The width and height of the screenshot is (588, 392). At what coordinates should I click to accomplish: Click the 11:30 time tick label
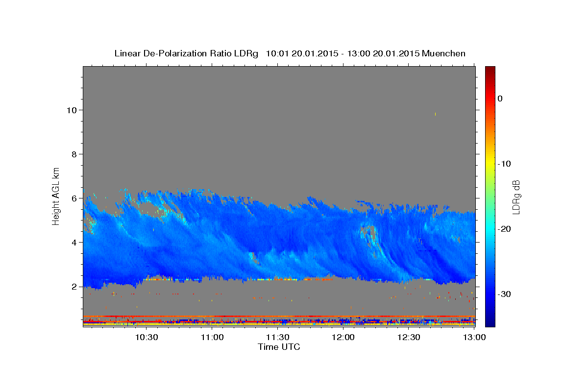[x=278, y=338]
